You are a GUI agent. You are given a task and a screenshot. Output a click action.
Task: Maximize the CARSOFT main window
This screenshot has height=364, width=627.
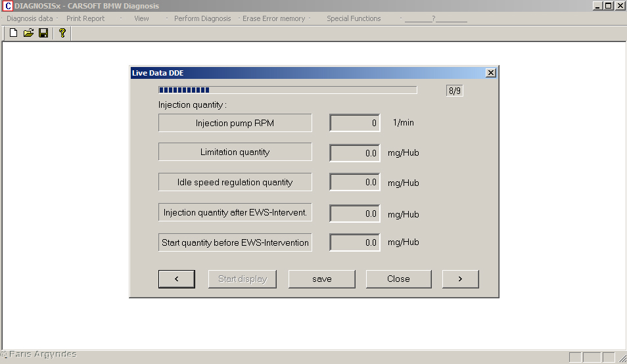(608, 6)
